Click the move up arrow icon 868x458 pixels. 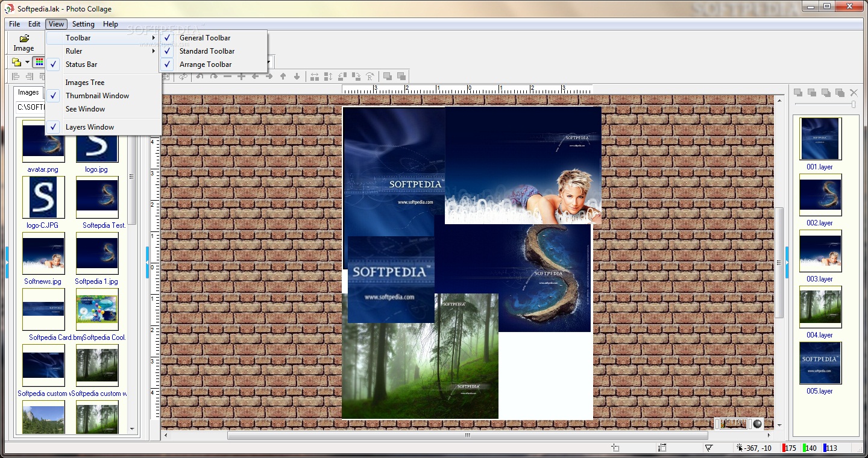tap(283, 77)
